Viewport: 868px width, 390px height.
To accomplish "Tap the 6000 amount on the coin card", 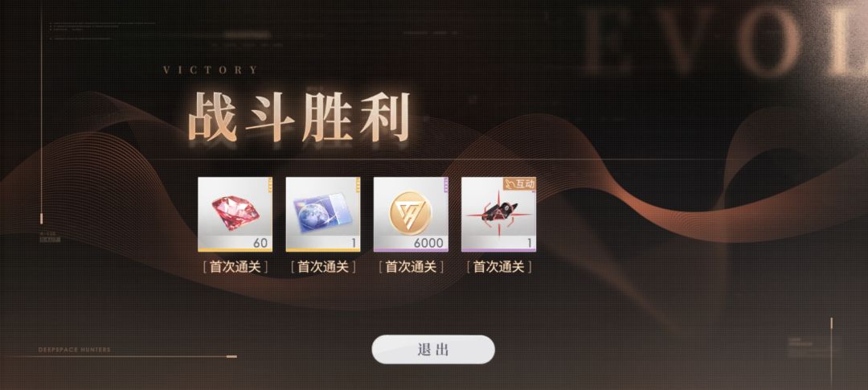I will pyautogui.click(x=428, y=243).
